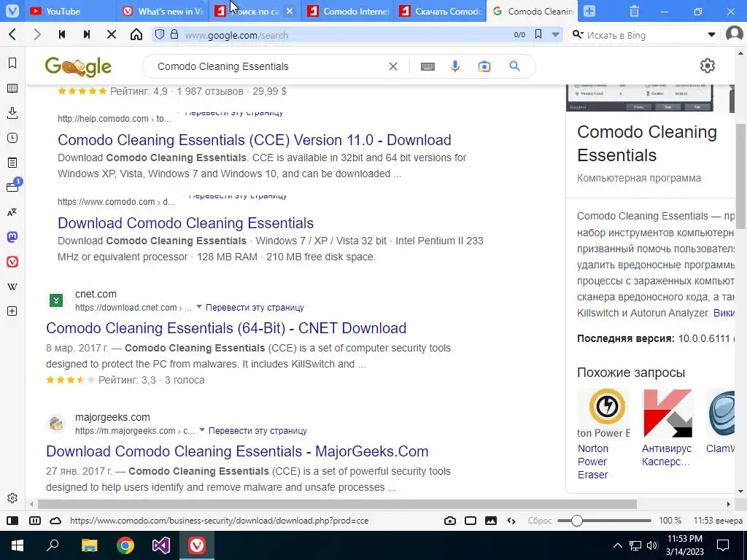Close the Поиск по сайту tab

pos(289,11)
